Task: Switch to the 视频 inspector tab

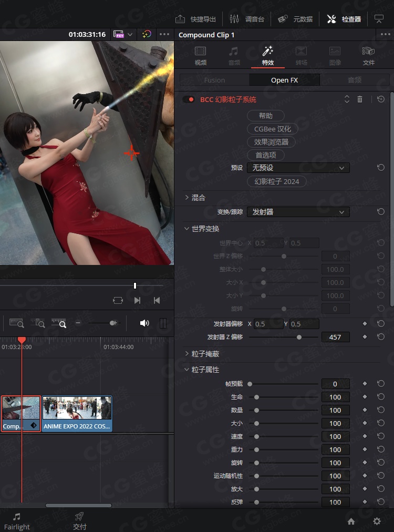Action: click(x=200, y=56)
